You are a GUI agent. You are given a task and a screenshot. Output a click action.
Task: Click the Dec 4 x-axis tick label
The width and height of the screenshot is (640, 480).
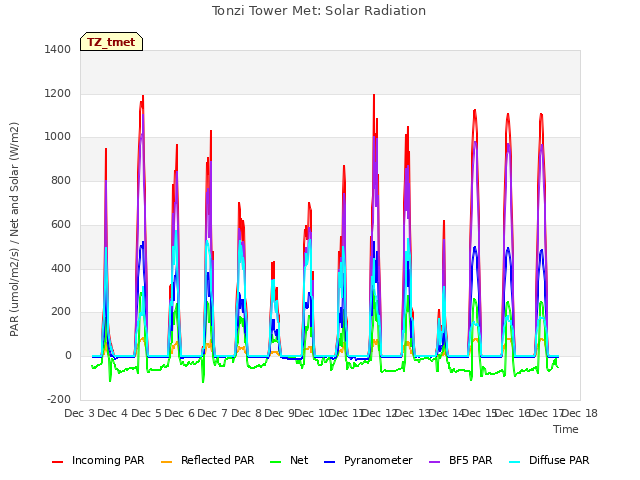point(113,413)
